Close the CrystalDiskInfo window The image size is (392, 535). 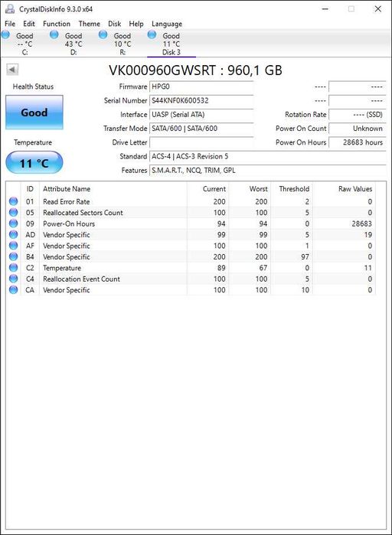(378, 9)
